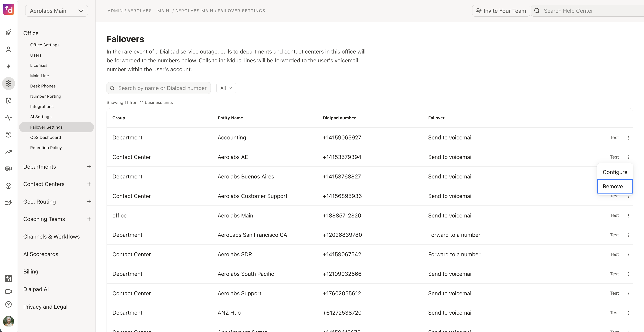Image resolution: width=644 pixels, height=332 pixels.
Task: Click the lightning list icon in sidebar
Action: coord(8,203)
